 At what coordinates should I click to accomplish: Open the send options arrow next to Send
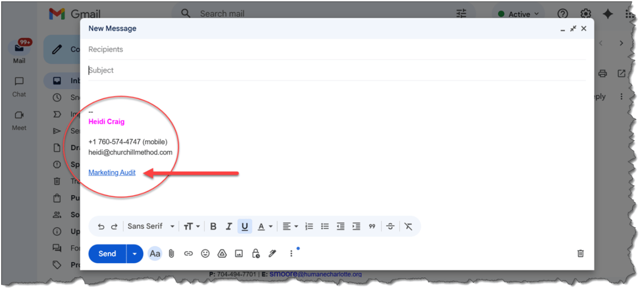[x=135, y=254]
